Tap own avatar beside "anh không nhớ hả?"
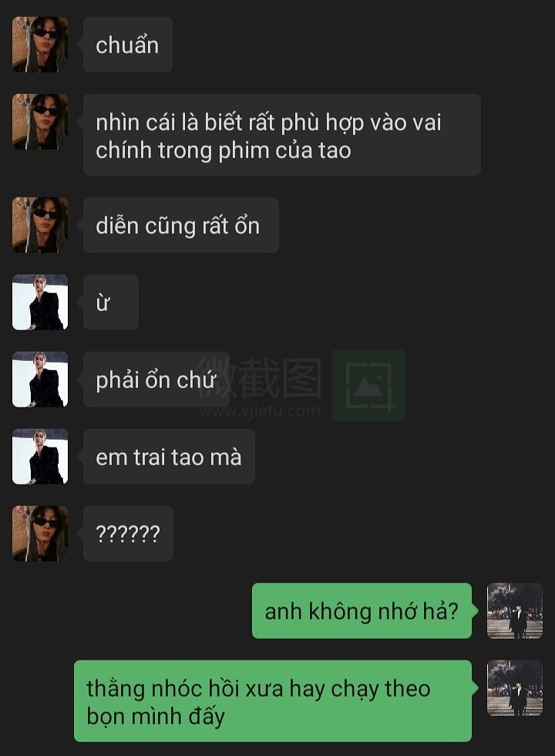555x756 pixels. click(x=515, y=610)
